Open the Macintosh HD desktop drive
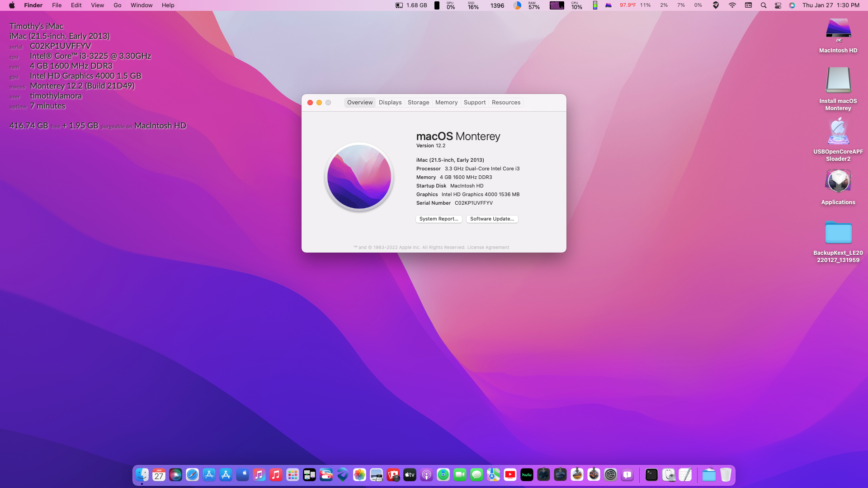The image size is (868, 488). point(838,35)
